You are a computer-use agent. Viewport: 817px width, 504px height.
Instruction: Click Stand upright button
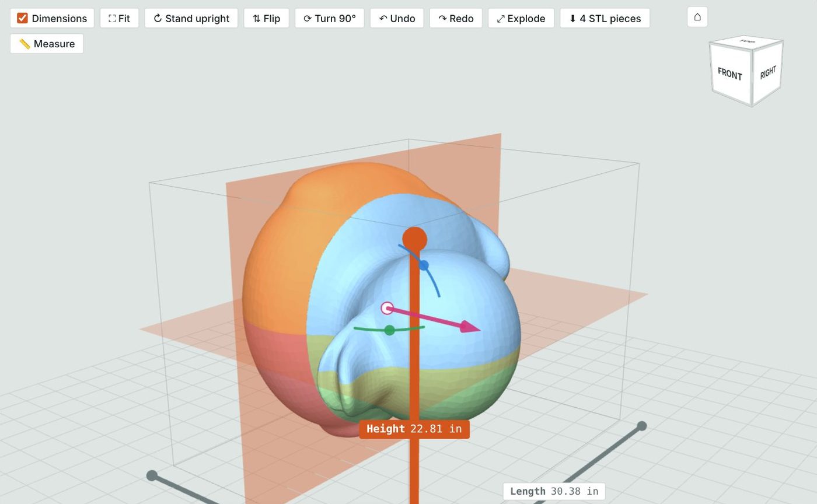point(191,18)
